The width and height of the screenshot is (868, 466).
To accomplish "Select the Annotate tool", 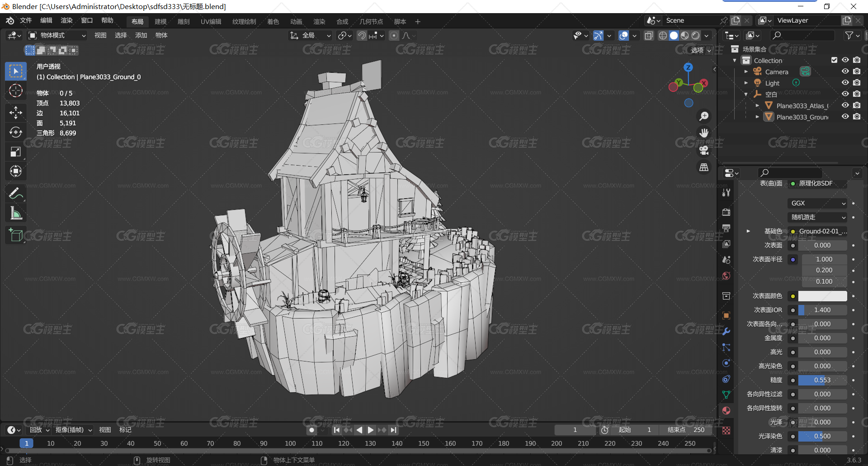I will click(x=16, y=194).
